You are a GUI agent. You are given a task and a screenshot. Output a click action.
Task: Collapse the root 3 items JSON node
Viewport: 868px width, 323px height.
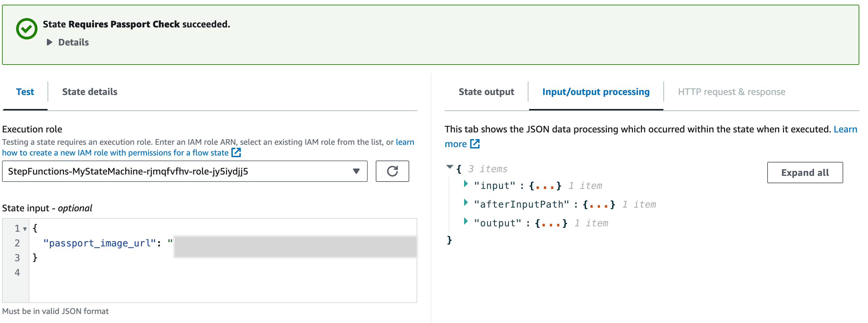tap(449, 167)
